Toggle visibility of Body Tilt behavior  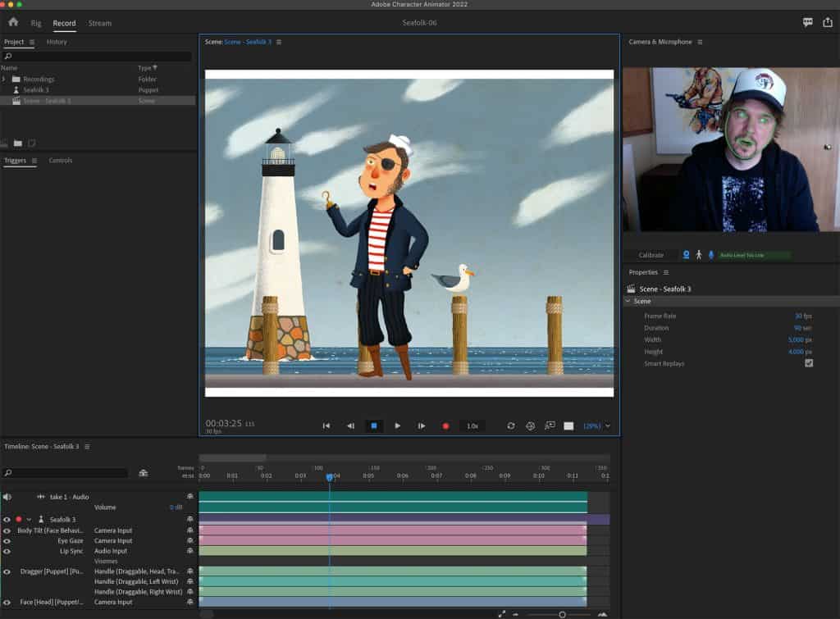tap(7, 530)
